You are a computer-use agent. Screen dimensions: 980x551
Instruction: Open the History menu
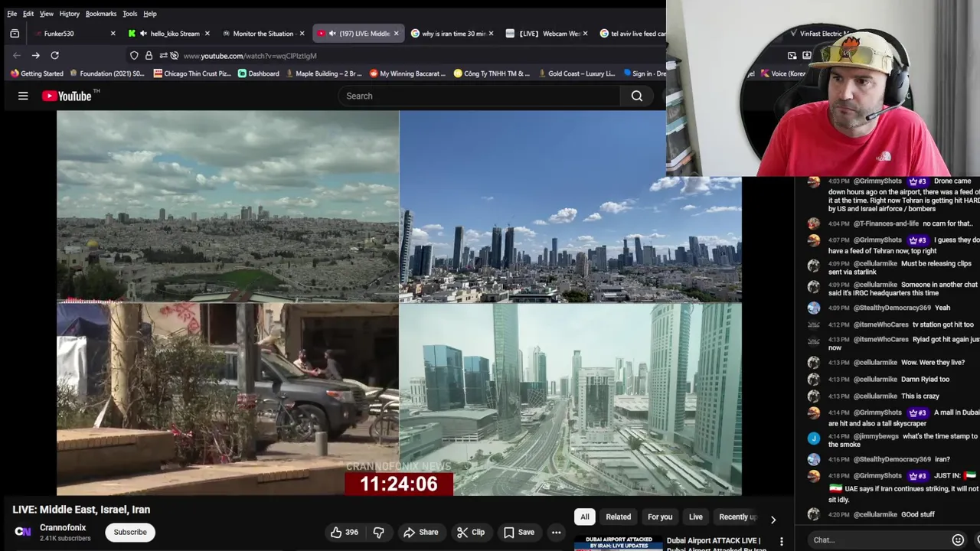[70, 14]
